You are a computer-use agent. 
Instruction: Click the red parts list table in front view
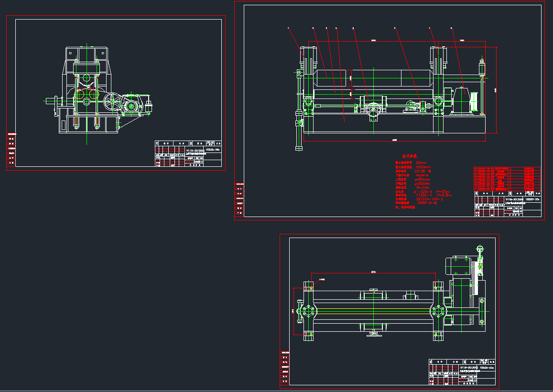coord(507,179)
